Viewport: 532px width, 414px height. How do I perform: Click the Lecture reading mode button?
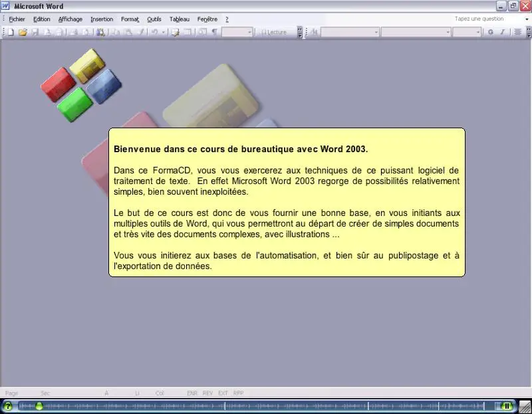pos(274,32)
